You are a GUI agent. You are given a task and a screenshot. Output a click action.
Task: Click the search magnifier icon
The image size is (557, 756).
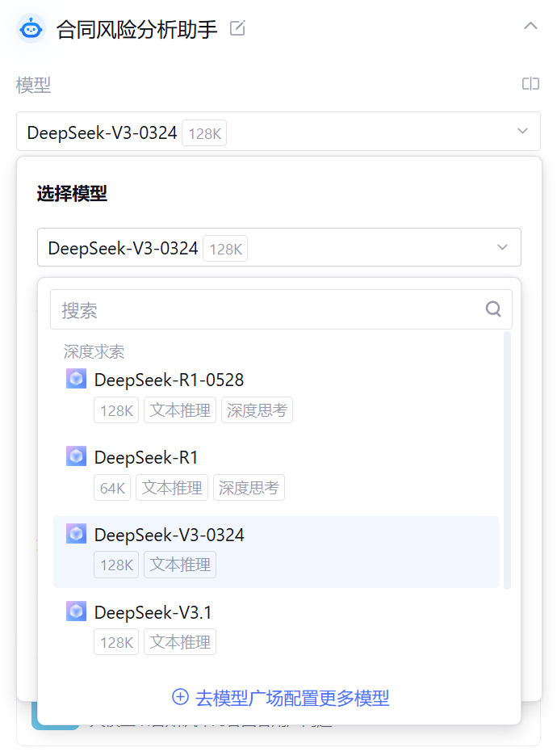493,309
